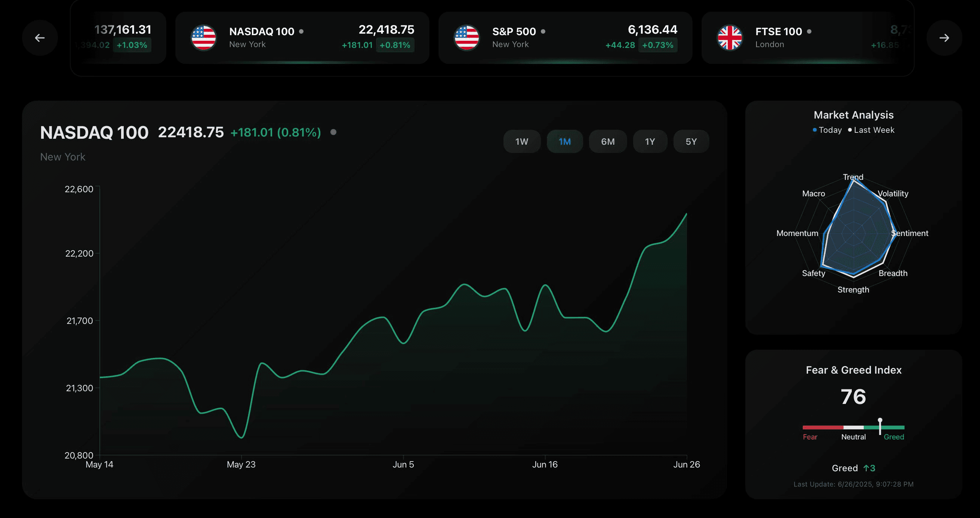The width and height of the screenshot is (980, 518).
Task: Click status dot beside NASDAQ 100 chart price
Action: click(333, 132)
